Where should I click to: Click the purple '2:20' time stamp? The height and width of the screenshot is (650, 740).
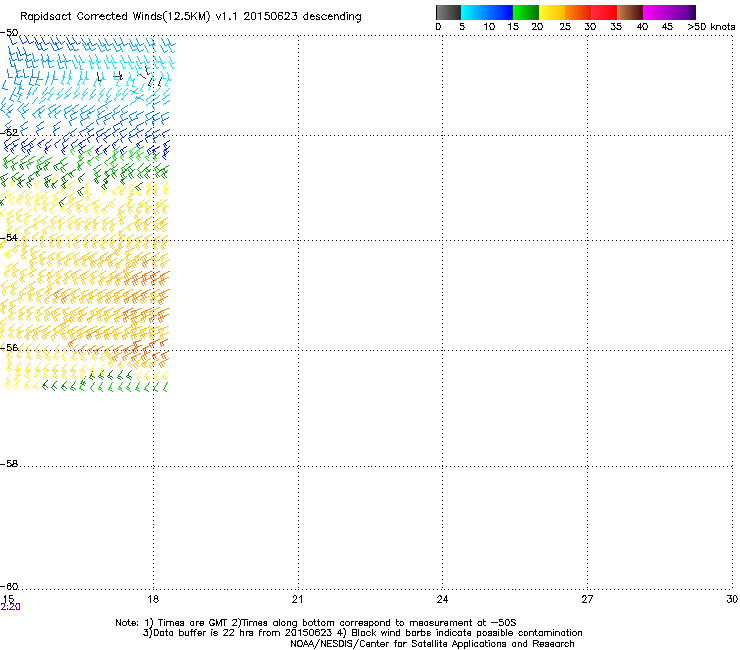10,607
